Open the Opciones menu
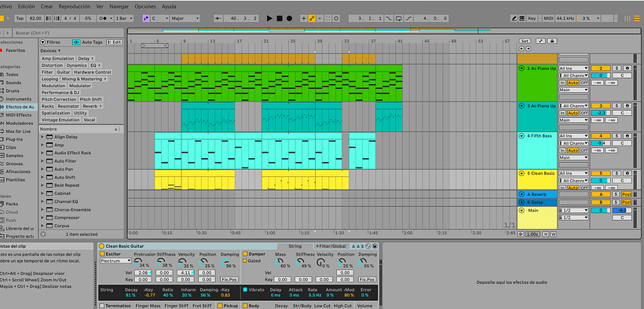 tap(145, 6)
